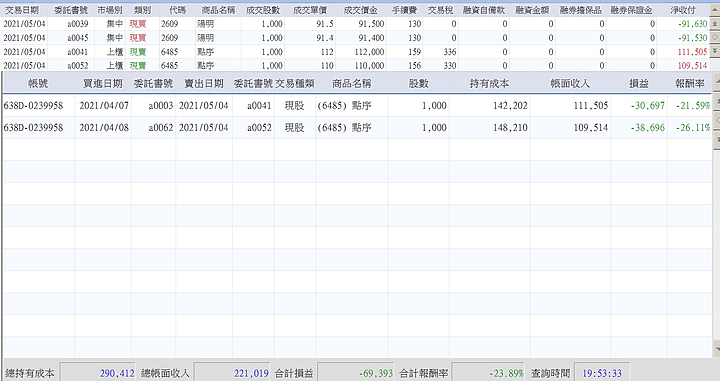Sort by the 交易日期 column header
This screenshot has height=381, width=720.
pyautogui.click(x=22, y=10)
